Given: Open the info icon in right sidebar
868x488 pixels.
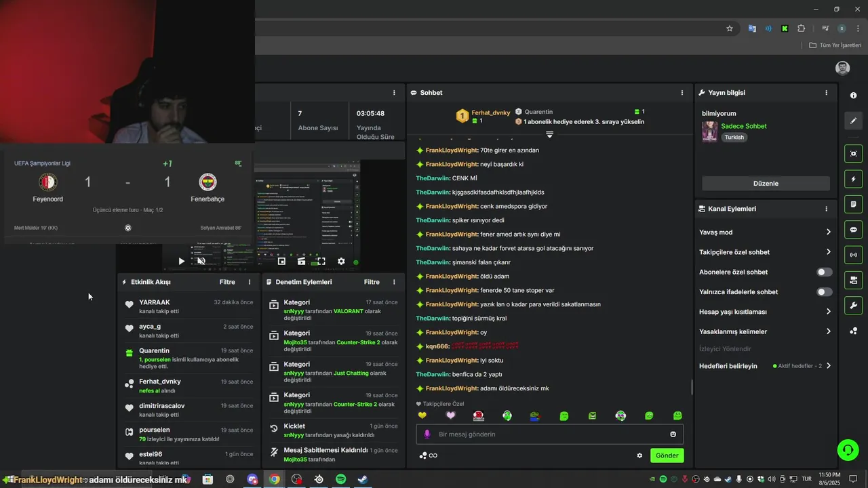Looking at the screenshot, I should coord(853,96).
